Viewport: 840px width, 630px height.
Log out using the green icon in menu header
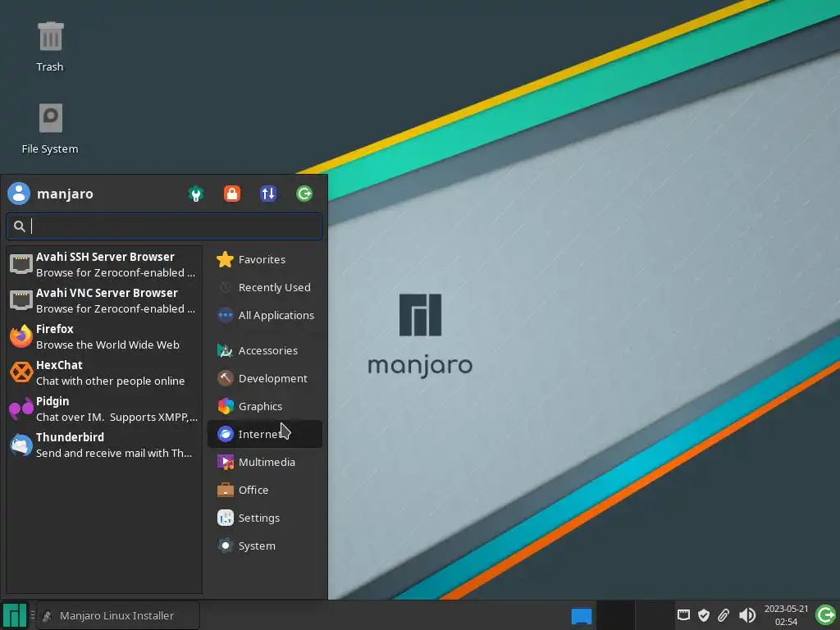(304, 194)
